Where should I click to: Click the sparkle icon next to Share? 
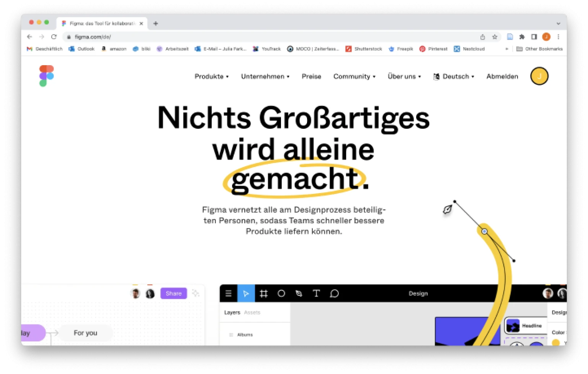pyautogui.click(x=196, y=294)
